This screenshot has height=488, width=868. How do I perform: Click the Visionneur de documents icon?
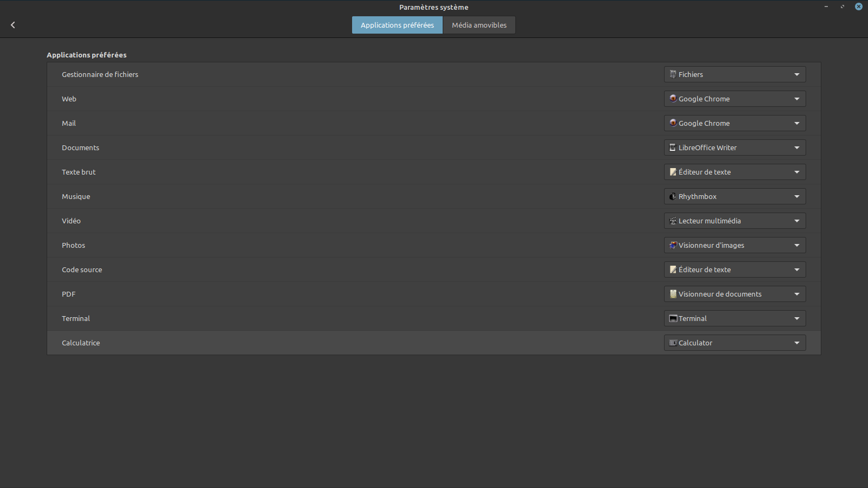coord(673,294)
